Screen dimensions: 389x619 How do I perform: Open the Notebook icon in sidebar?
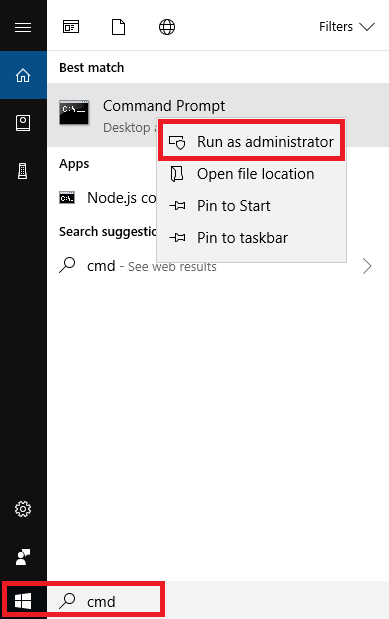pyautogui.click(x=23, y=123)
